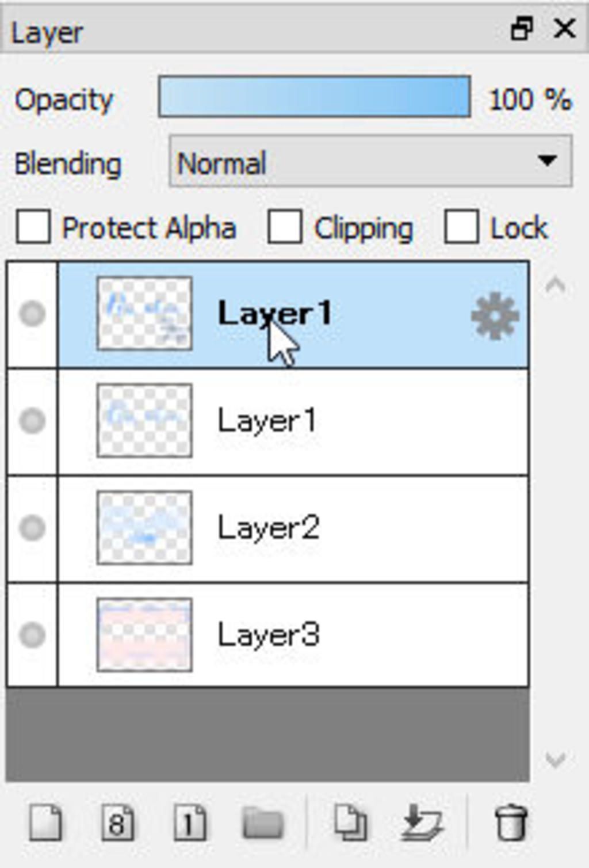Image resolution: width=589 pixels, height=868 pixels.
Task: Enable Protect Alpha checkbox
Action: pos(33,227)
